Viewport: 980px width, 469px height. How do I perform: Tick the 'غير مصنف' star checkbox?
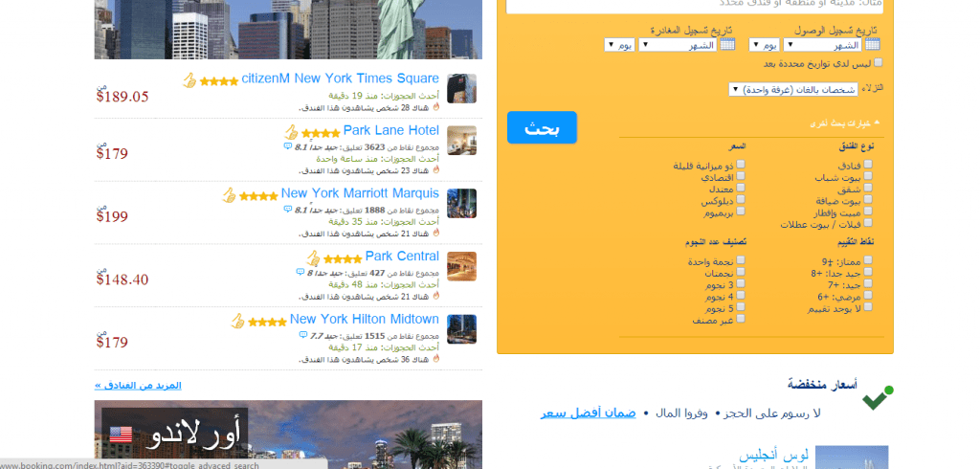741,319
